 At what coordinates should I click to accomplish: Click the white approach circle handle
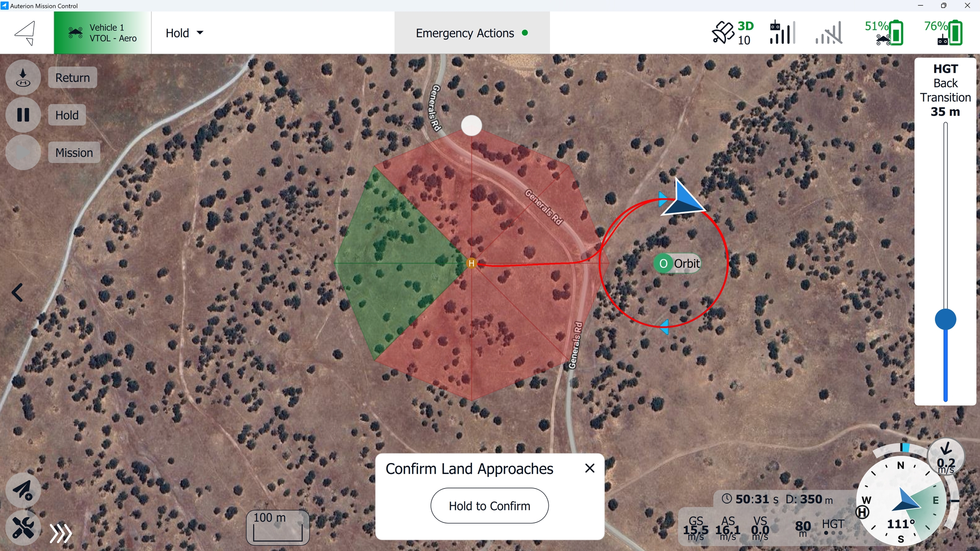point(471,125)
